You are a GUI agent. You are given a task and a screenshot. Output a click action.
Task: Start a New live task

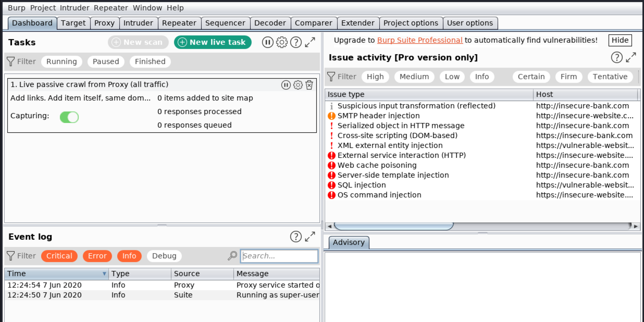click(x=213, y=42)
